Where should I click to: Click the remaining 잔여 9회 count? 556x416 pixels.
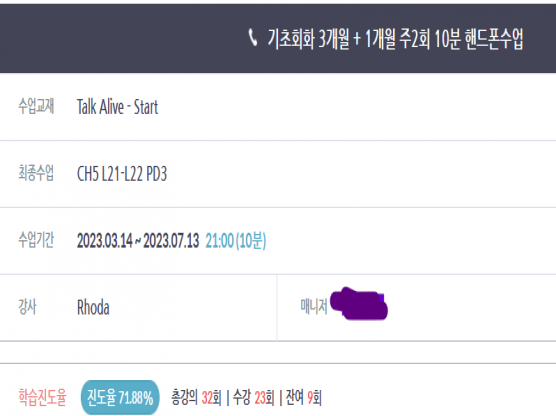[304, 398]
